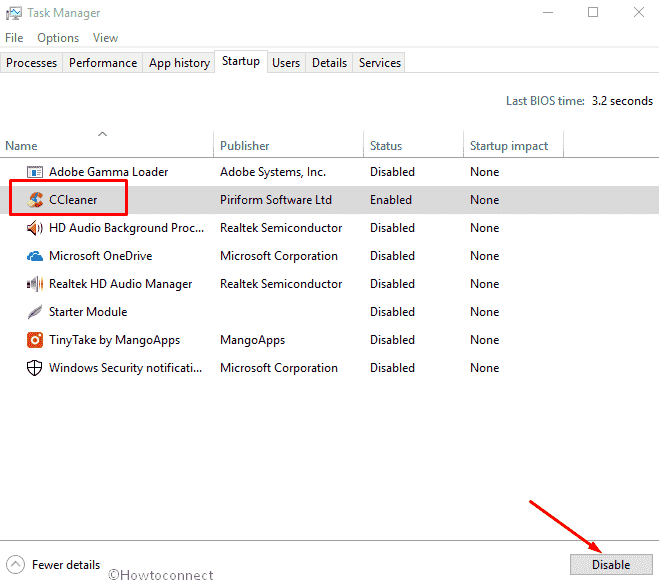Minimize the Task Manager window
Viewport: 659px width, 588px height.
coord(548,13)
